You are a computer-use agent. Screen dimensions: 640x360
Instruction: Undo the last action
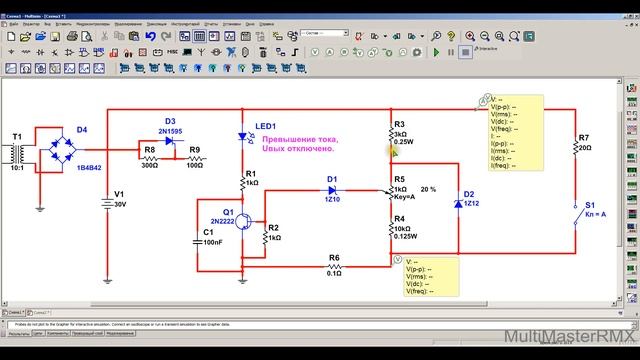(150, 37)
